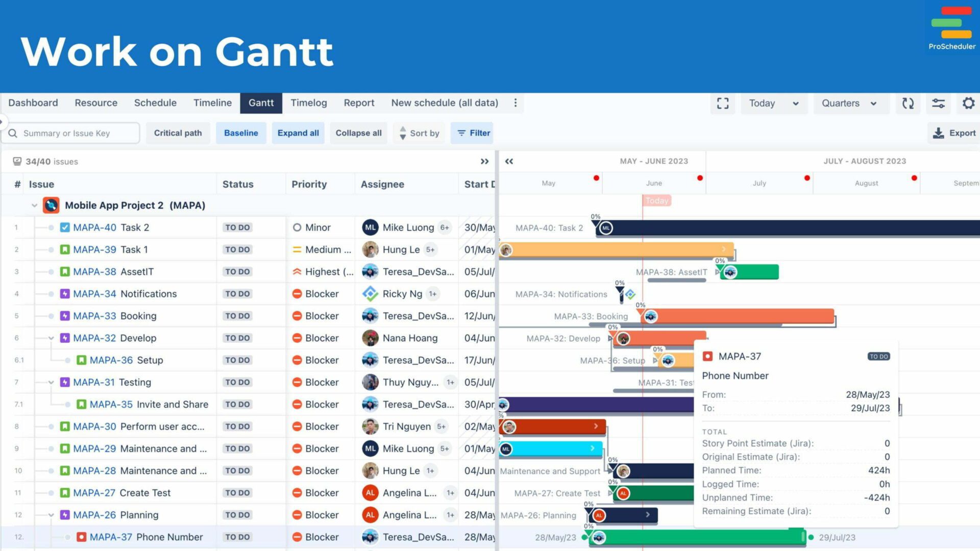Open the view configuration sliders icon
980x551 pixels.
(939, 103)
